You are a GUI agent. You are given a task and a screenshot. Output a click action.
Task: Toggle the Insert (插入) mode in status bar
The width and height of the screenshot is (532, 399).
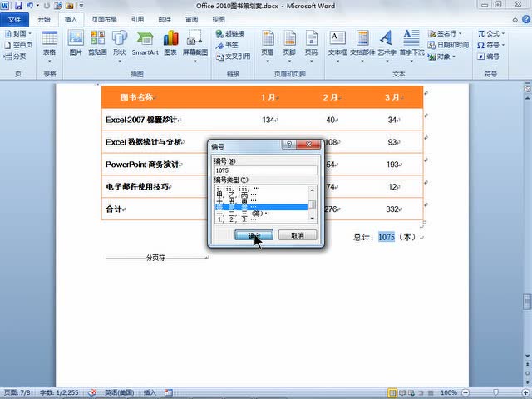click(x=150, y=392)
